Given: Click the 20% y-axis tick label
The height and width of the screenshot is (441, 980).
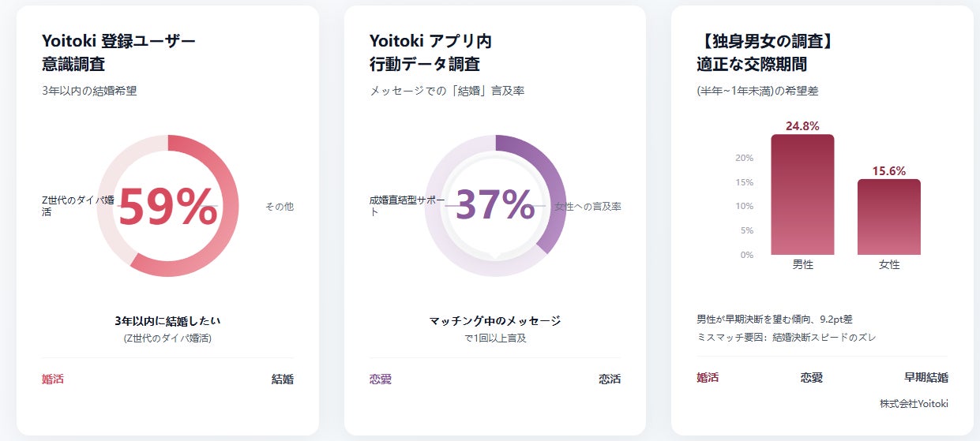Looking at the screenshot, I should point(744,158).
